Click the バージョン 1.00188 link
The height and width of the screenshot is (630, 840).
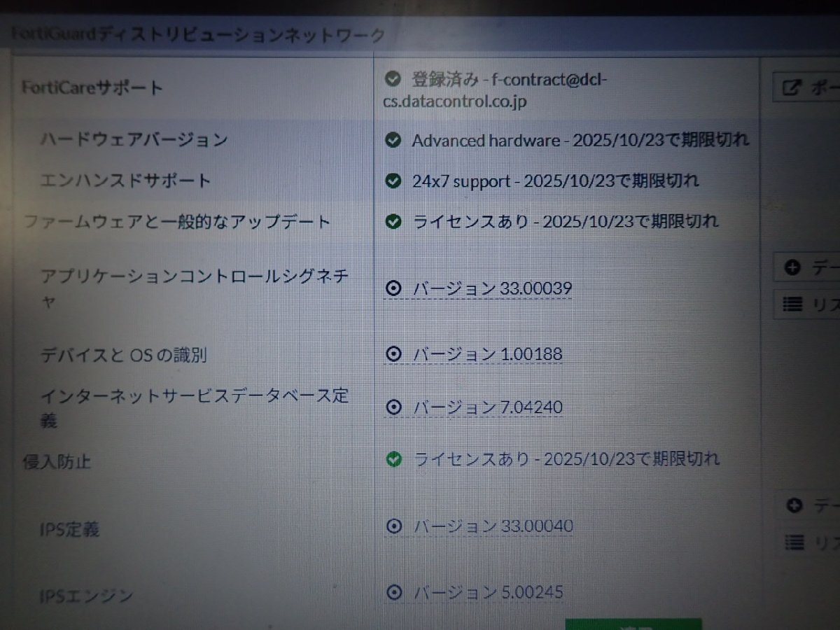coord(487,354)
